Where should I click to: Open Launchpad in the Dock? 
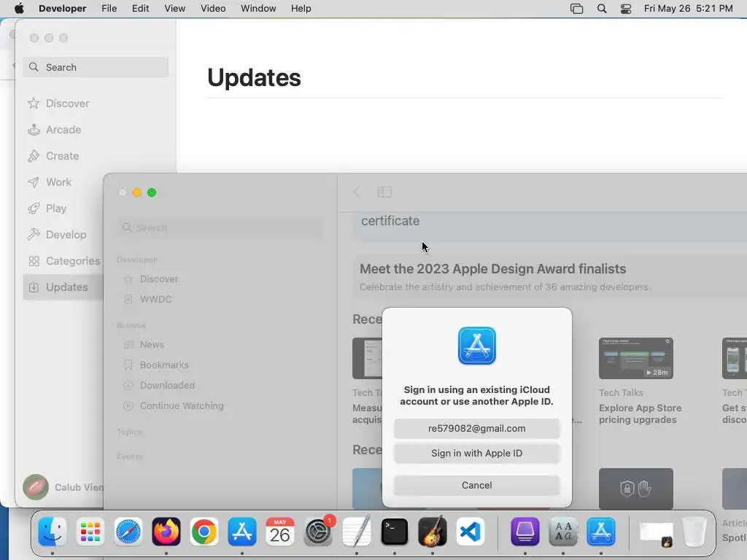(90, 532)
